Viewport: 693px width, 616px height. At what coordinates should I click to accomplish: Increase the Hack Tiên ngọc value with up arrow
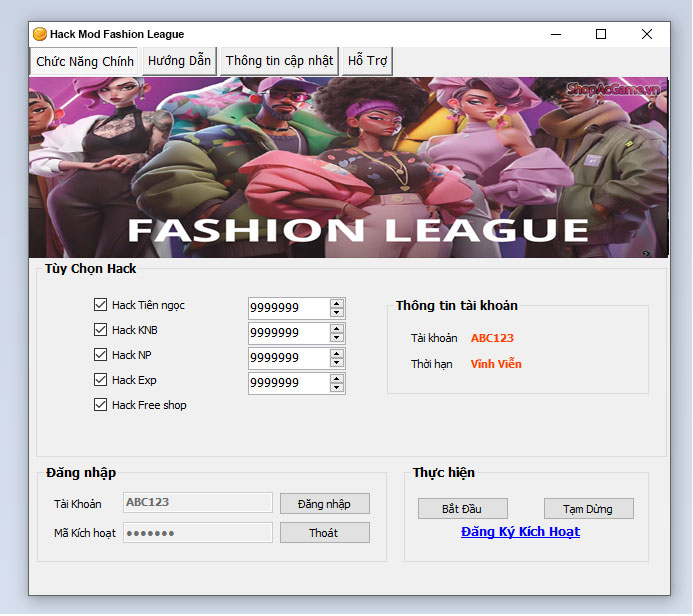(x=337, y=304)
